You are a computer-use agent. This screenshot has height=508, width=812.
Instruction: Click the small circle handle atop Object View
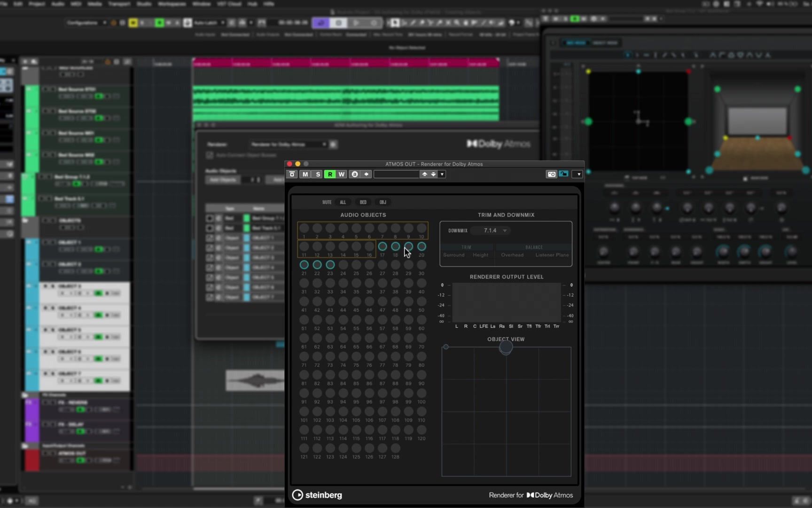[x=446, y=347]
